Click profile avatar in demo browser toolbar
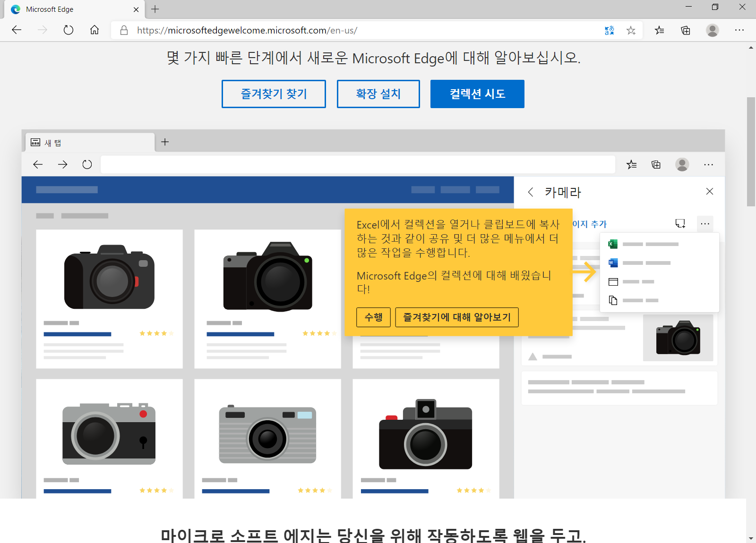 coord(682,164)
